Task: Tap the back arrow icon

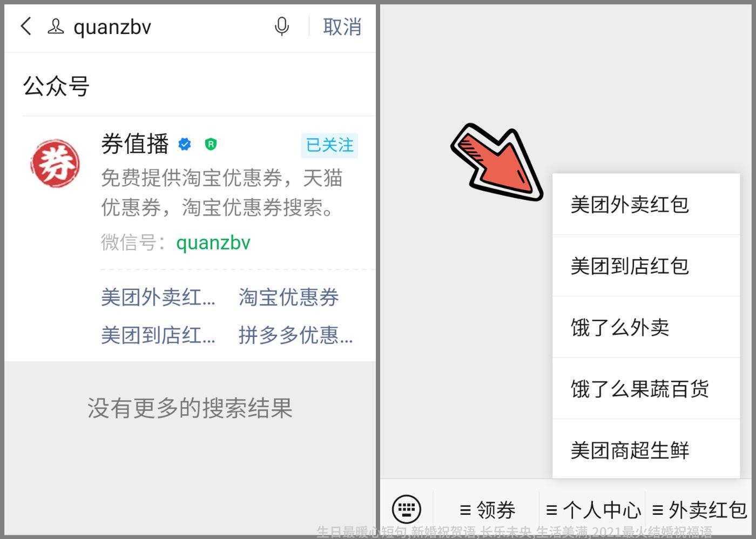Action: (x=26, y=26)
